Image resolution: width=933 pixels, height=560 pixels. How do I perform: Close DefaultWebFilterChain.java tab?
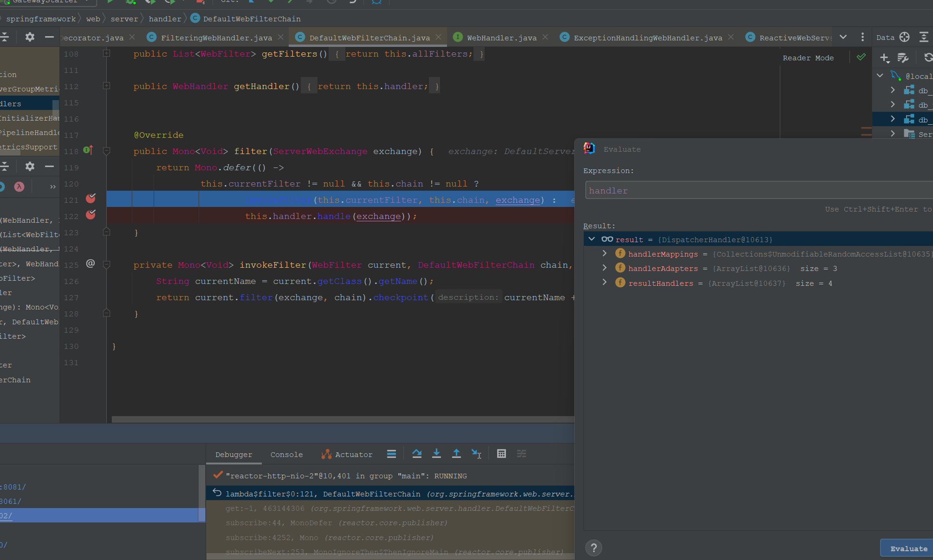pos(438,37)
